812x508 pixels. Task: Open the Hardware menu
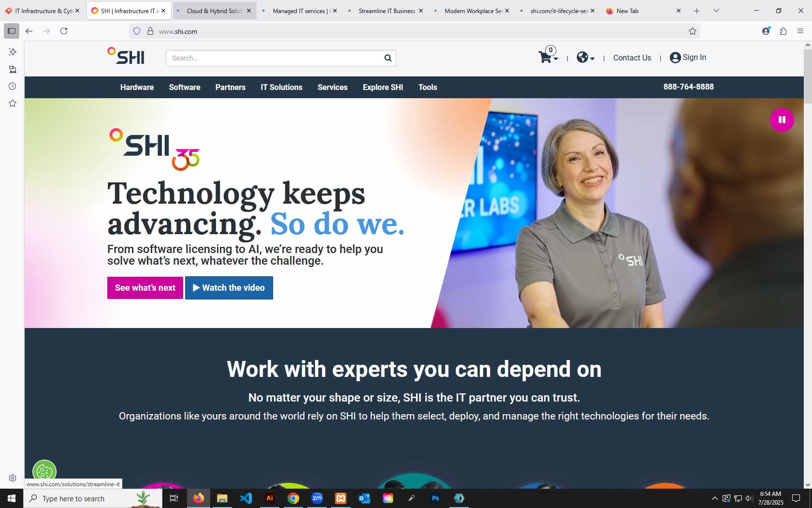[x=137, y=87]
